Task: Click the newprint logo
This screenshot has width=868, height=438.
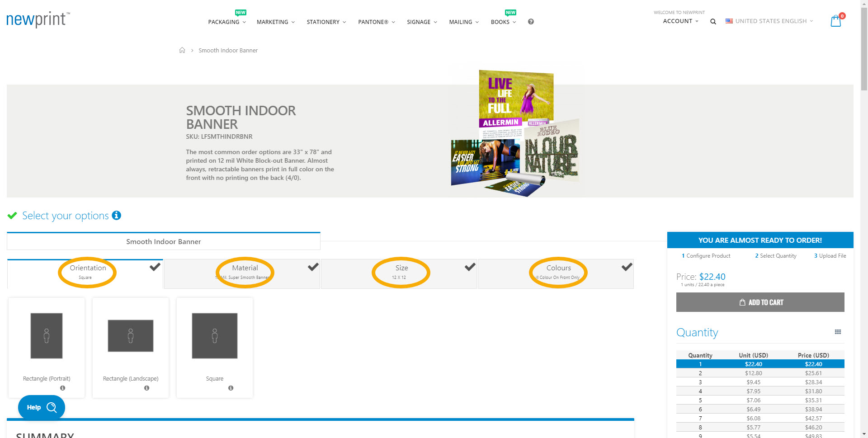Action: (x=38, y=19)
